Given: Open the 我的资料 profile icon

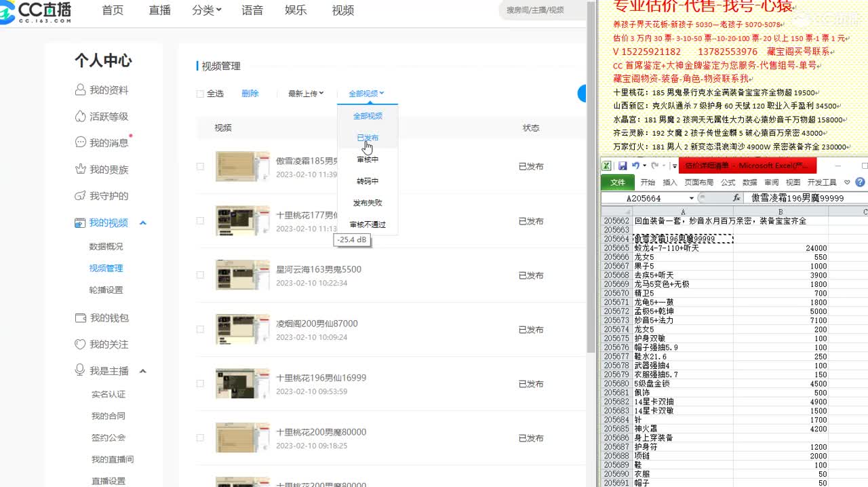Looking at the screenshot, I should click(81, 90).
